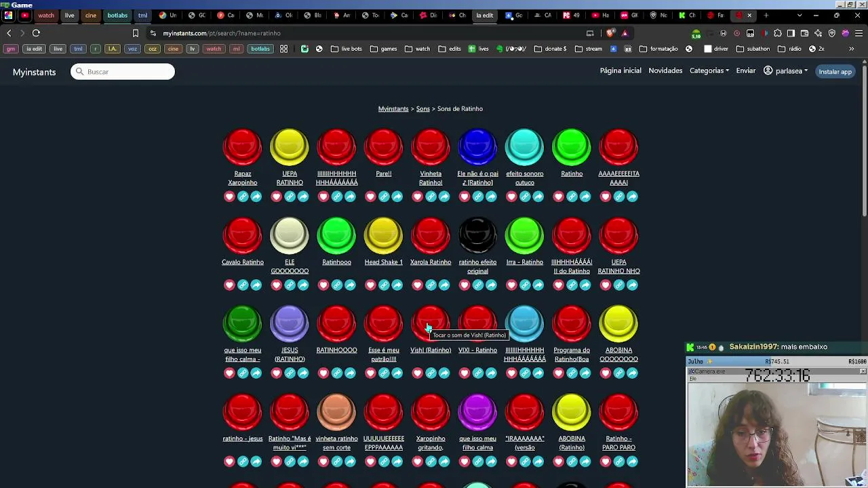Expand the "formatação" bookmark folder
The image size is (868, 488).
click(x=659, y=49)
